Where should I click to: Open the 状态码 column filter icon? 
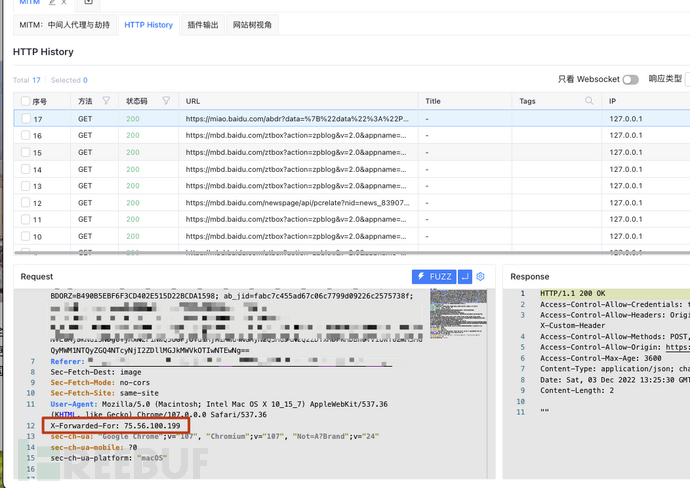click(x=166, y=101)
